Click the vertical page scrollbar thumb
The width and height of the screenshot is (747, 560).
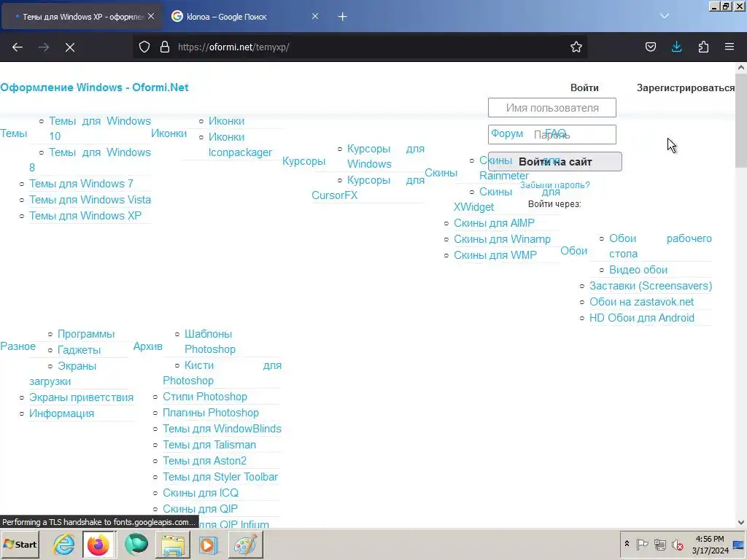(x=741, y=120)
